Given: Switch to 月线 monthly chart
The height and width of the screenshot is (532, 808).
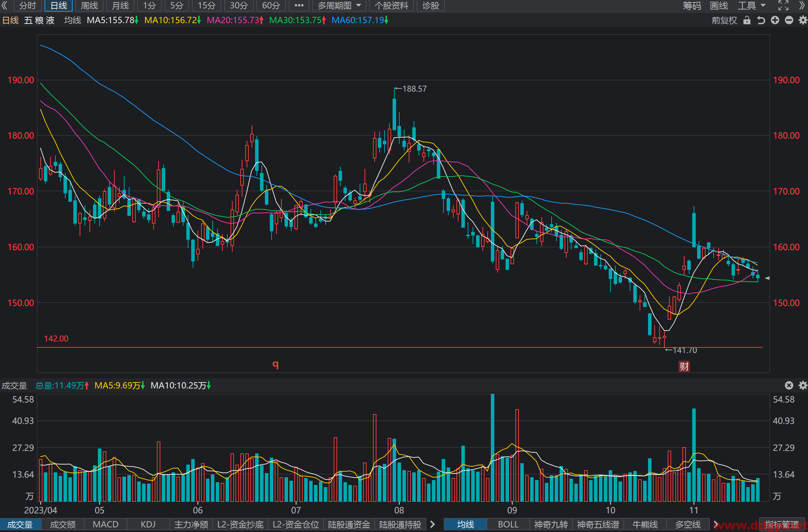Looking at the screenshot, I should pos(120,6).
